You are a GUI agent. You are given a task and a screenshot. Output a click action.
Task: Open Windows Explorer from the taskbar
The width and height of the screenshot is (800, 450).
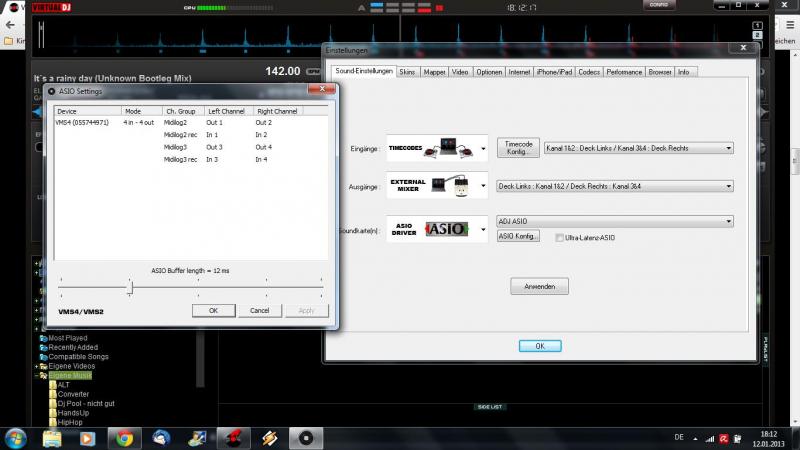[x=52, y=438]
